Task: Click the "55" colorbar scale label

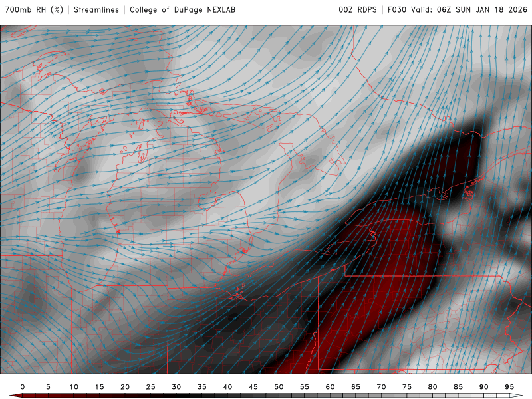Action: click(305, 387)
